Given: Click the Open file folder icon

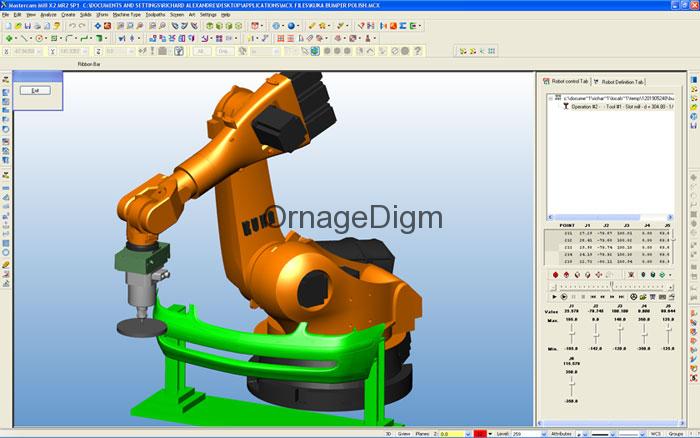Looking at the screenshot, I should pos(18,26).
